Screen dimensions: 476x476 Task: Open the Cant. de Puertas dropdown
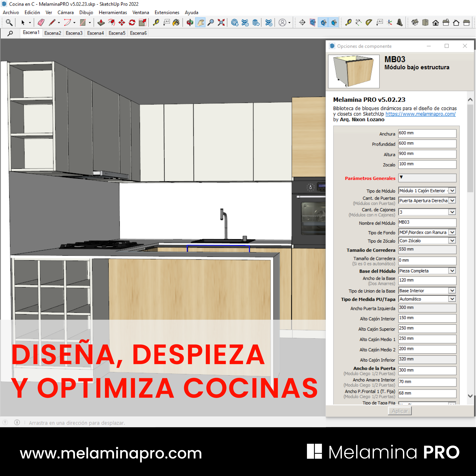[x=452, y=200]
